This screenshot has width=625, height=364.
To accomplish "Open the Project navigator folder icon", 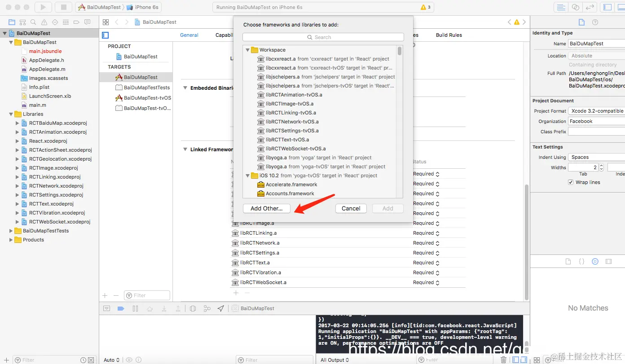I will pyautogui.click(x=12, y=22).
